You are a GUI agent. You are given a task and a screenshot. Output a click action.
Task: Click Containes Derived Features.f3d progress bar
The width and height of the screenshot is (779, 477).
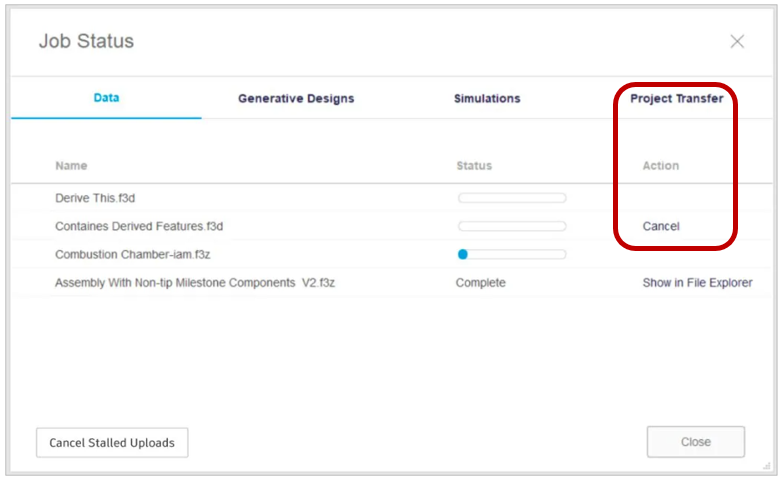click(512, 226)
